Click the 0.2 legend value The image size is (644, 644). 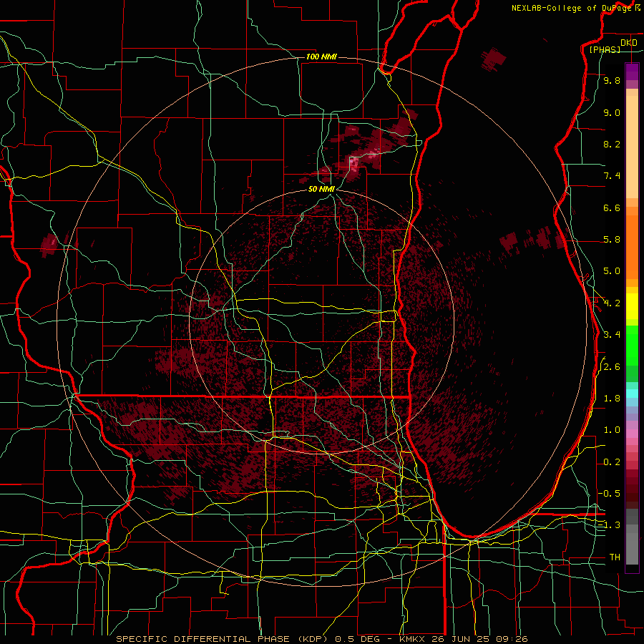click(x=612, y=462)
